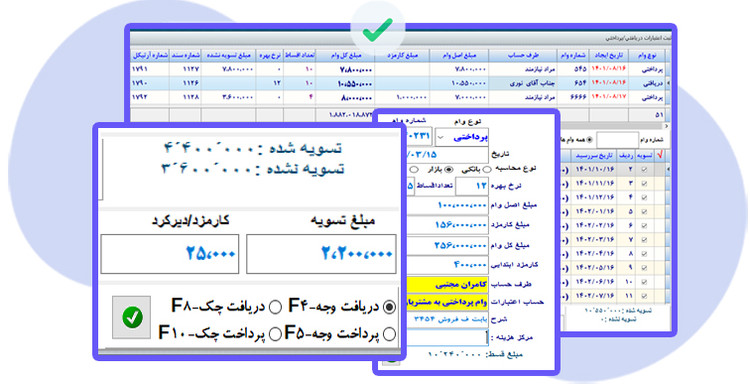
Task: Select loan row for جناب آقای نوری
Action: (399, 83)
